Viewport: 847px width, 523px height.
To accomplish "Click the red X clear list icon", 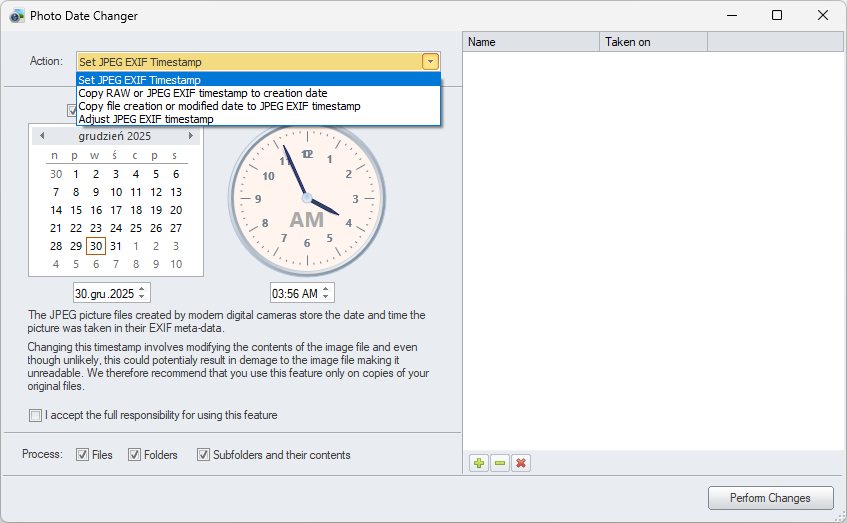I will tap(521, 463).
